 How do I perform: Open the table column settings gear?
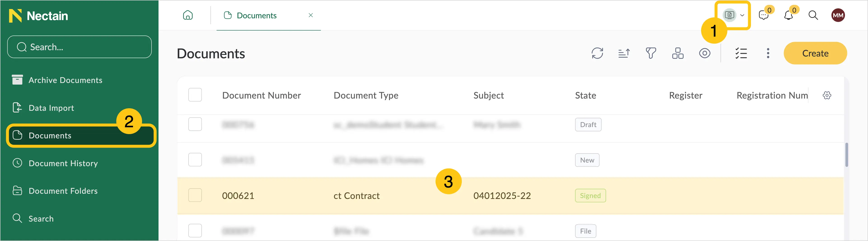point(827,96)
